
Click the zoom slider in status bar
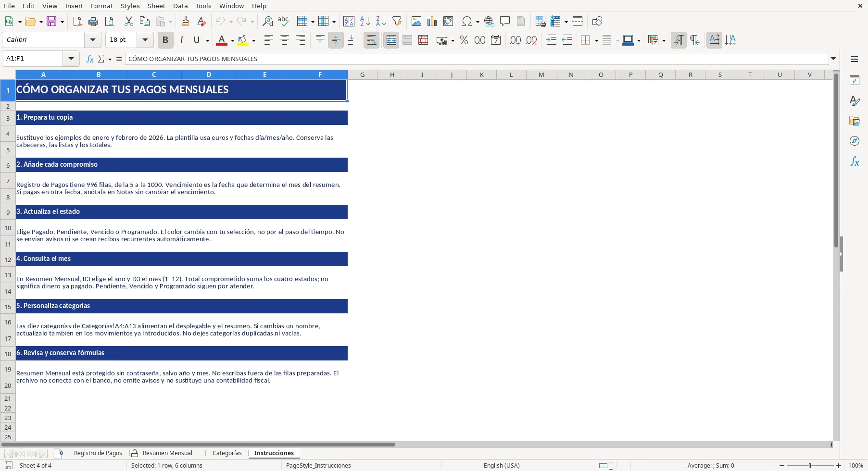(x=810, y=466)
